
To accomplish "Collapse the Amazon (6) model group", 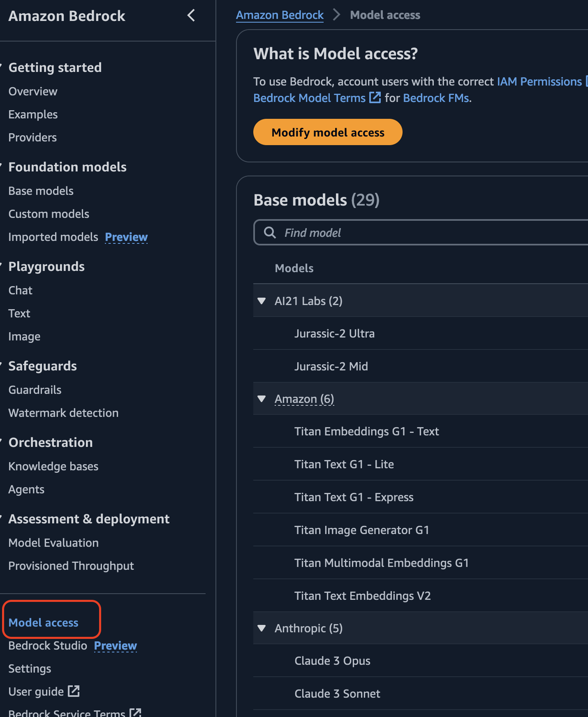I will (262, 399).
